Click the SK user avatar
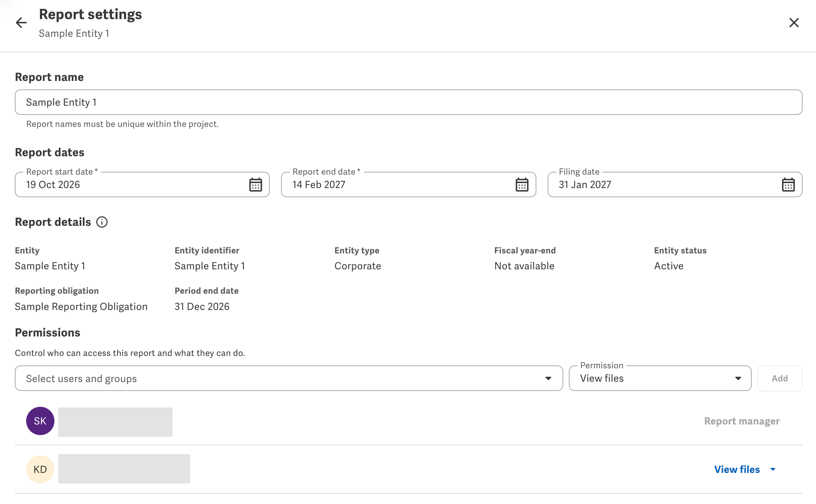 [x=40, y=421]
